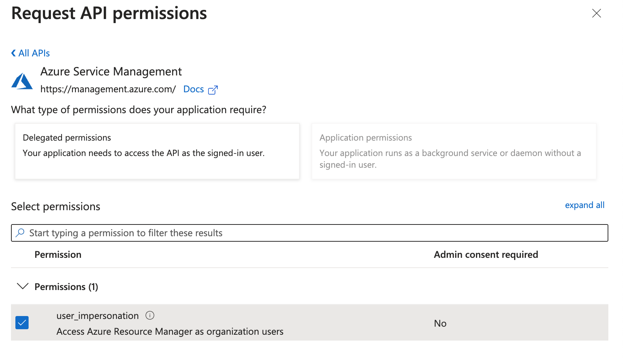Click the Admin consent required column header

[x=486, y=255]
